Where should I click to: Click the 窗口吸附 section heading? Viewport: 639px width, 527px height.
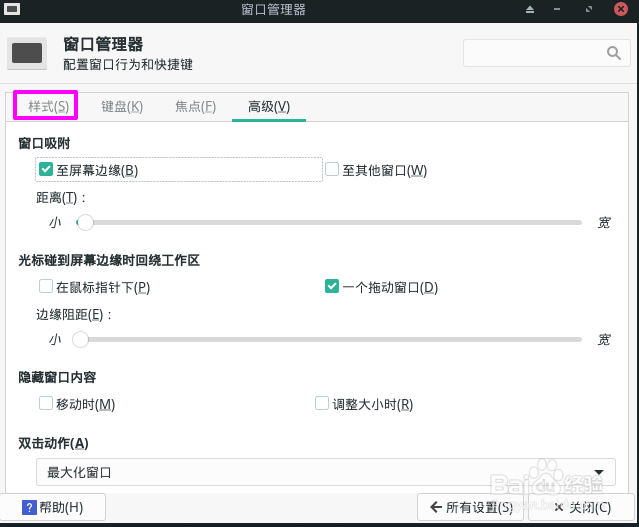tap(44, 143)
